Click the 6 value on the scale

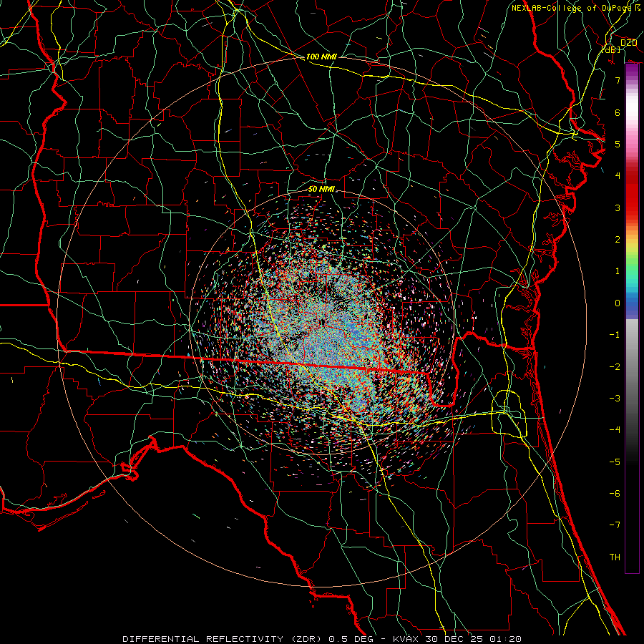618,112
